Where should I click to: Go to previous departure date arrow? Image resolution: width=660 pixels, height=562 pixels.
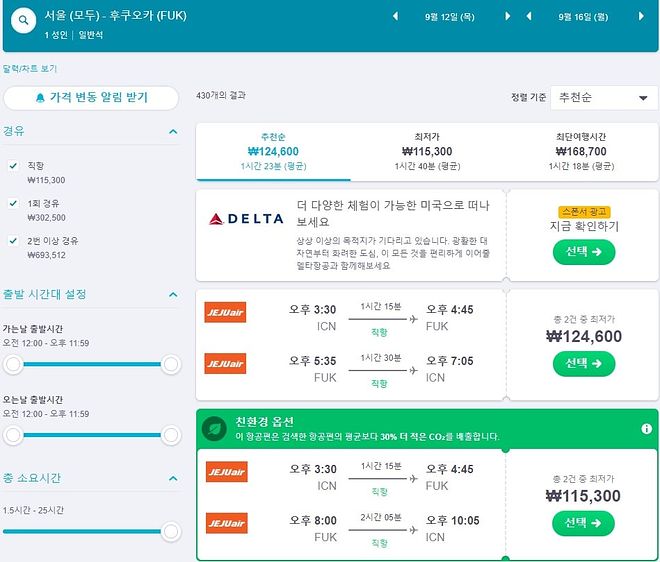[x=395, y=17]
